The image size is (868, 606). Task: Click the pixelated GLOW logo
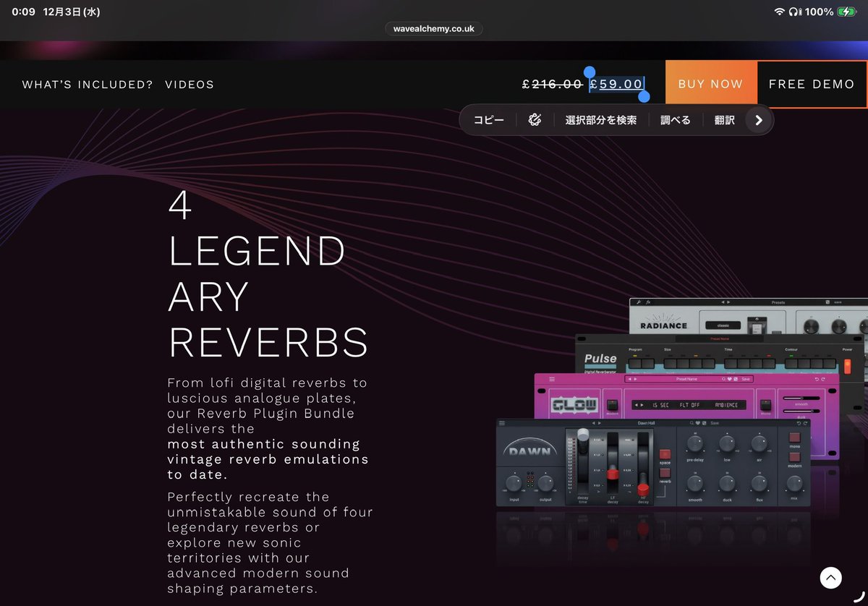574,406
